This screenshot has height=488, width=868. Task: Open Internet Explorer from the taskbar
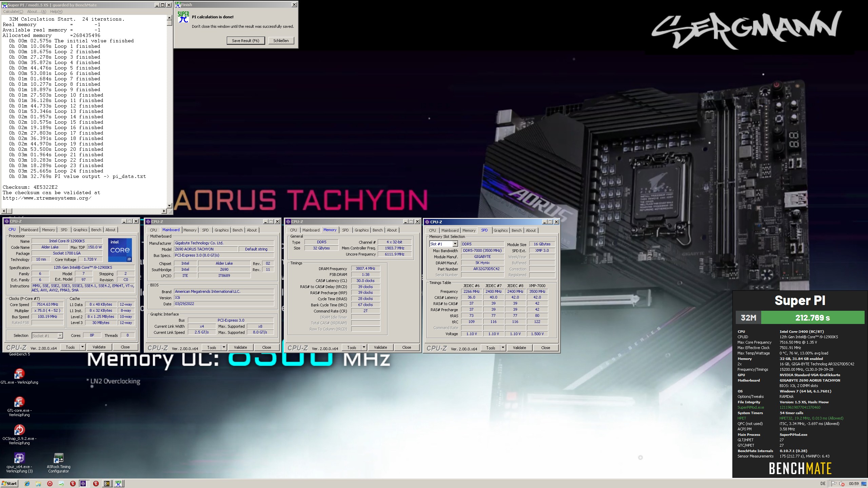pos(27,484)
